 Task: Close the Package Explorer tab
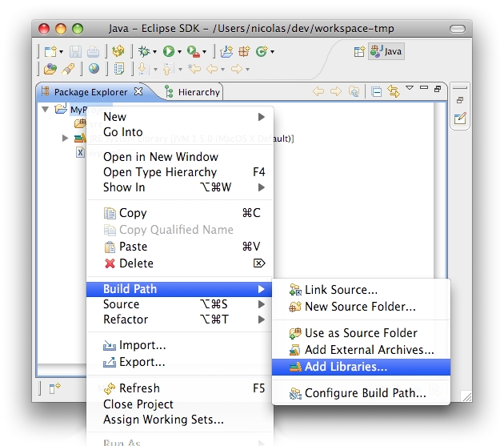point(138,91)
